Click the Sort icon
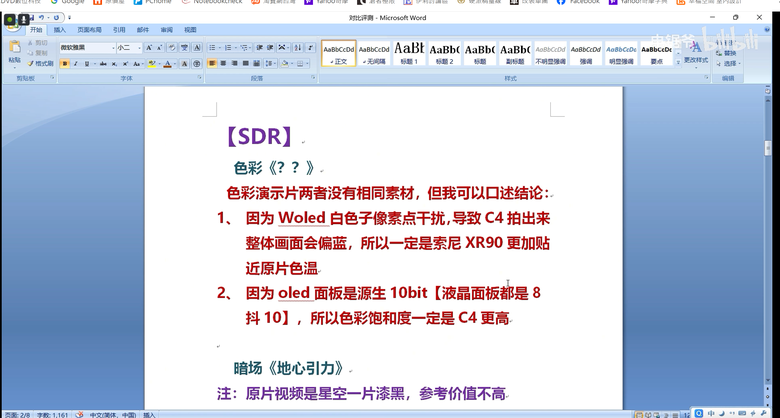Viewport: 780px width, 418px height. pyautogui.click(x=297, y=48)
